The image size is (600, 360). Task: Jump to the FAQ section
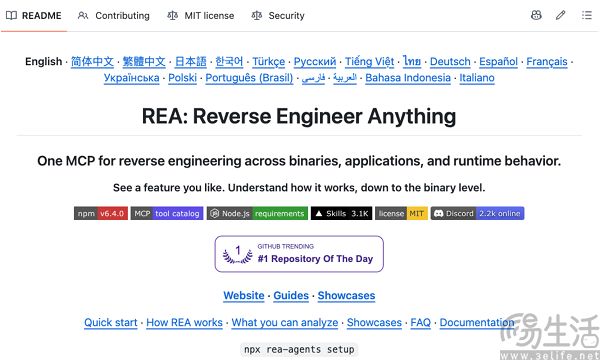tap(421, 323)
